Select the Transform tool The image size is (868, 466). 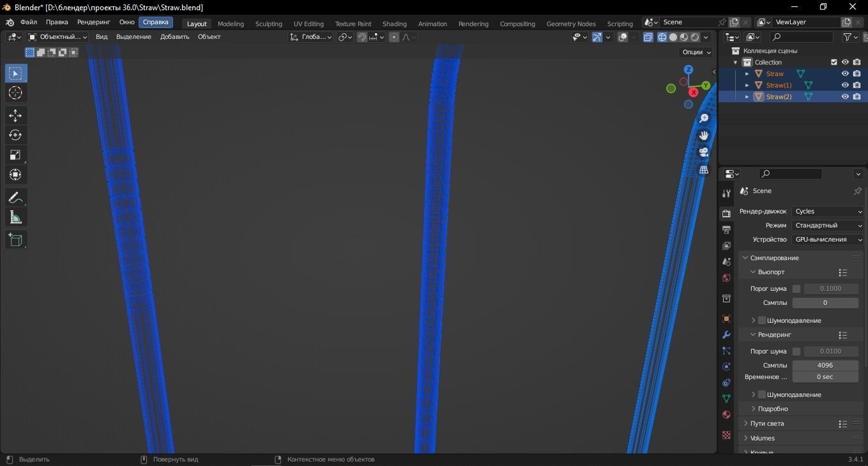[15, 175]
